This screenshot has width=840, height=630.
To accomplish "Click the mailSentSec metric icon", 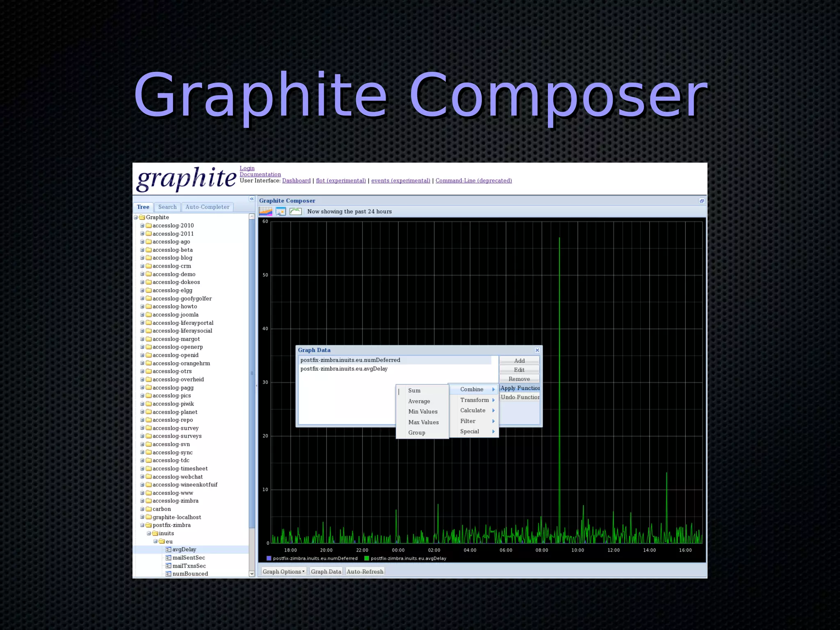I will pos(168,557).
